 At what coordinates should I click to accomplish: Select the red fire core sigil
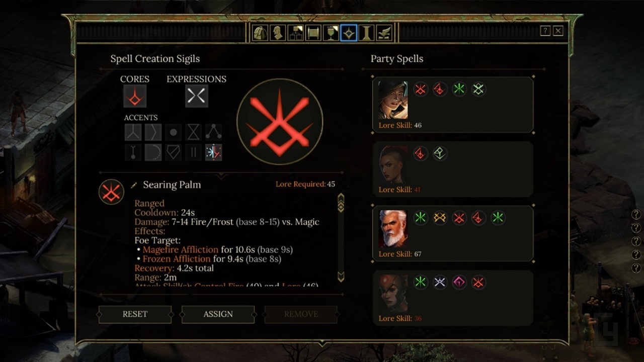(x=135, y=96)
